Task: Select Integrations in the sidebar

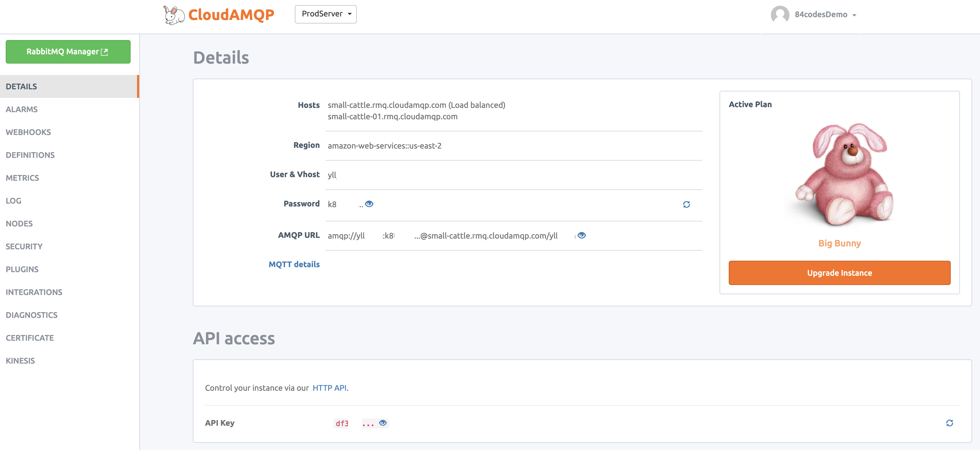Action: [x=34, y=292]
